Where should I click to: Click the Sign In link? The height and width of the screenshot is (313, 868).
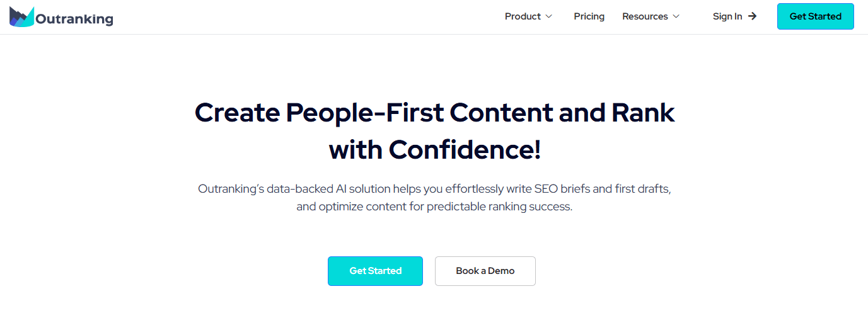click(x=727, y=16)
